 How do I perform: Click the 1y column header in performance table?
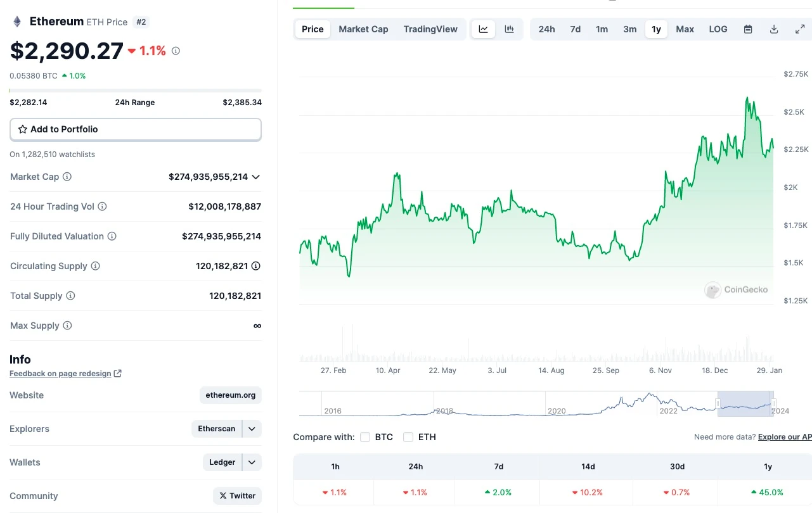[x=768, y=467]
